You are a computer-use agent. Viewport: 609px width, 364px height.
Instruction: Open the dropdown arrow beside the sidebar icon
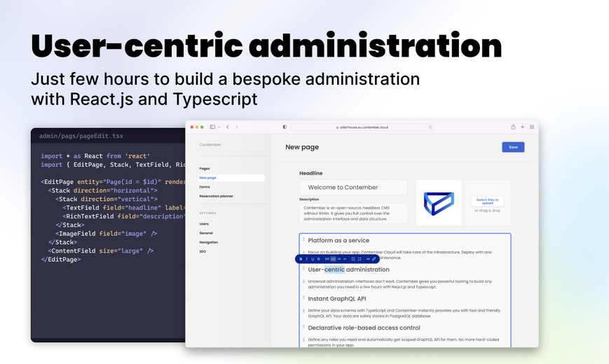pyautogui.click(x=219, y=127)
